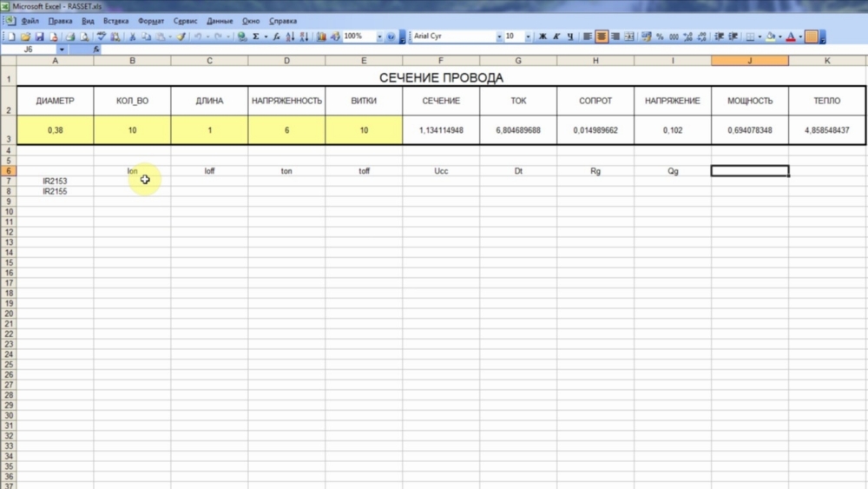Toggle italic formatting (К)
Screen dimensions: 868x489
coord(556,36)
